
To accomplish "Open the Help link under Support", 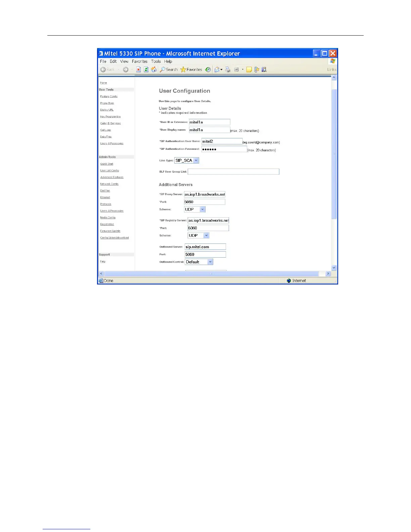I will pyautogui.click(x=103, y=262).
